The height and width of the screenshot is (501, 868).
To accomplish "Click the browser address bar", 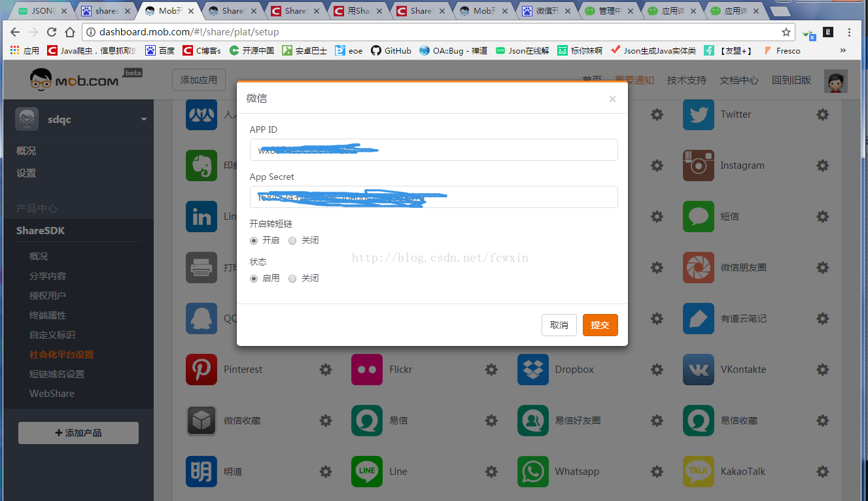I will pyautogui.click(x=438, y=32).
